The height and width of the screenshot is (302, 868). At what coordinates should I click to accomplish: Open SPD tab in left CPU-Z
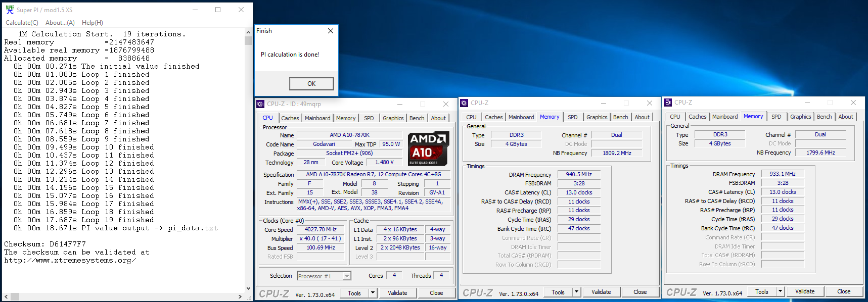369,118
